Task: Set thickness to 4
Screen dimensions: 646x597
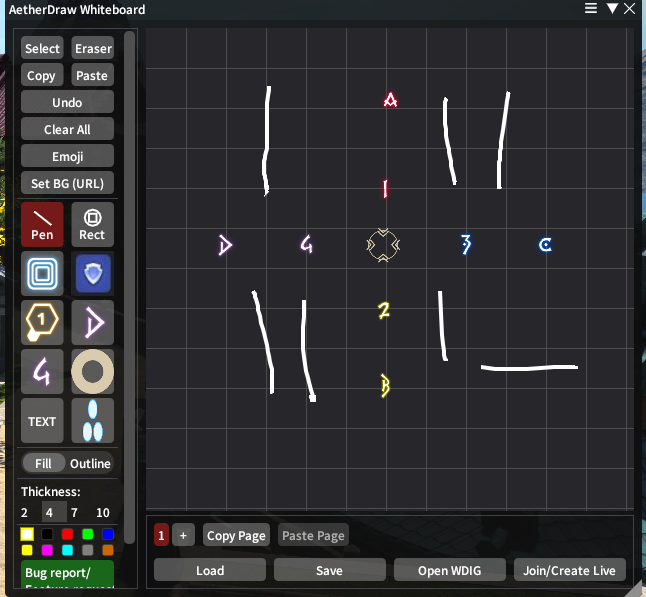Action: click(49, 513)
